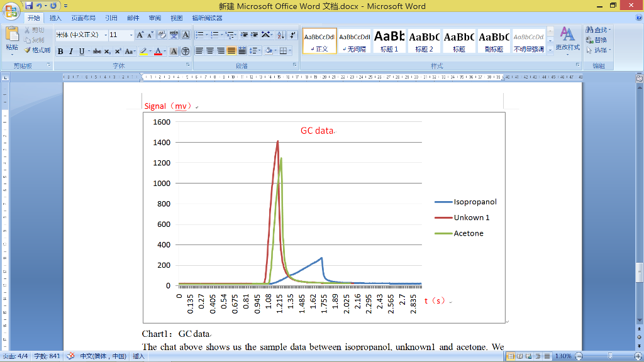Click the Grow Font icon
The height and width of the screenshot is (362, 644).
[140, 35]
